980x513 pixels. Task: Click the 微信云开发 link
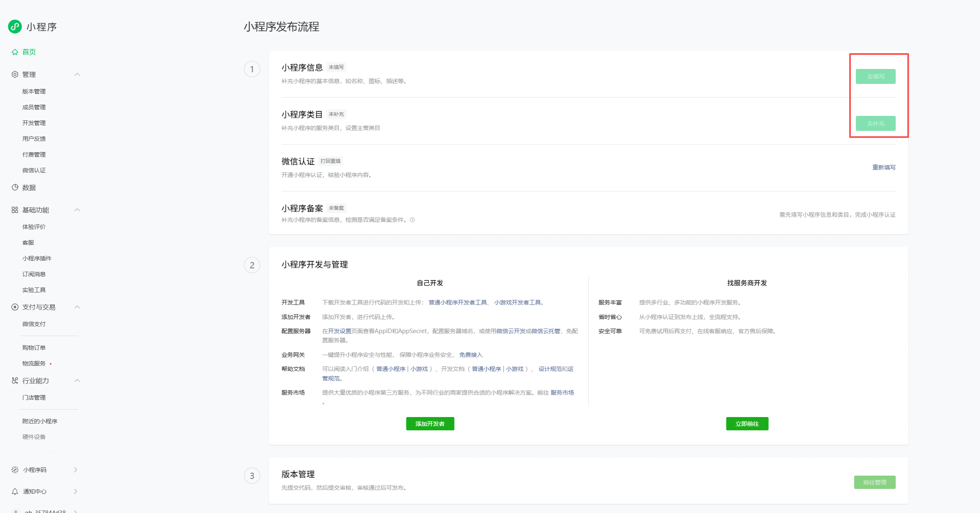pos(511,331)
